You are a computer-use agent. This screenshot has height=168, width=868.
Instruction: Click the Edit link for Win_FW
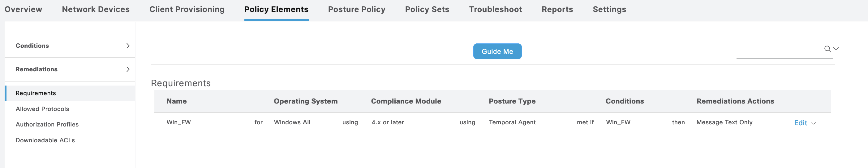click(800, 123)
